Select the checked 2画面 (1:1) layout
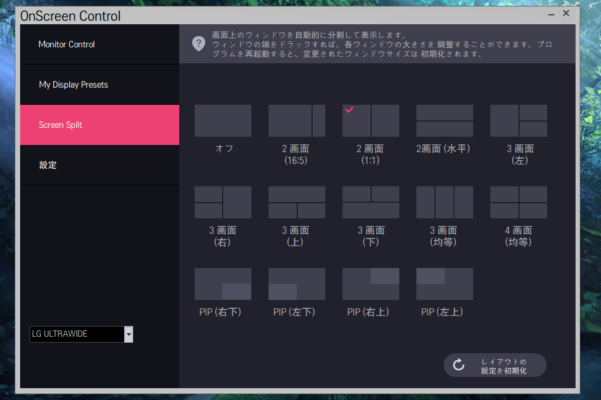 (371, 121)
